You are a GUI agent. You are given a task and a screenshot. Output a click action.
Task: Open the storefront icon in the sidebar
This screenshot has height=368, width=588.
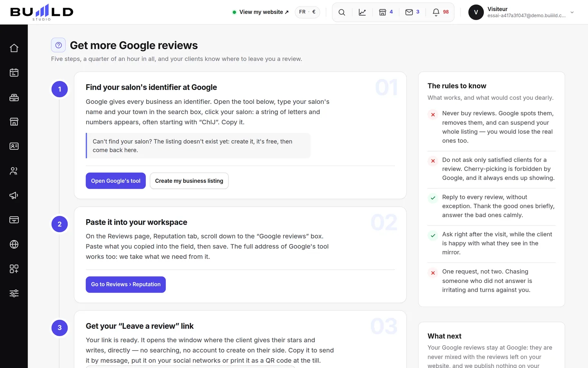14,122
